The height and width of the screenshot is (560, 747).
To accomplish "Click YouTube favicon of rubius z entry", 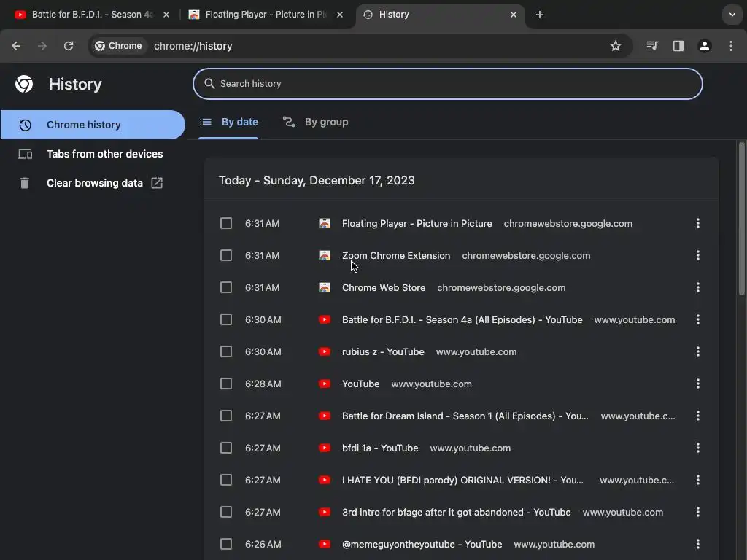I will 325,351.
